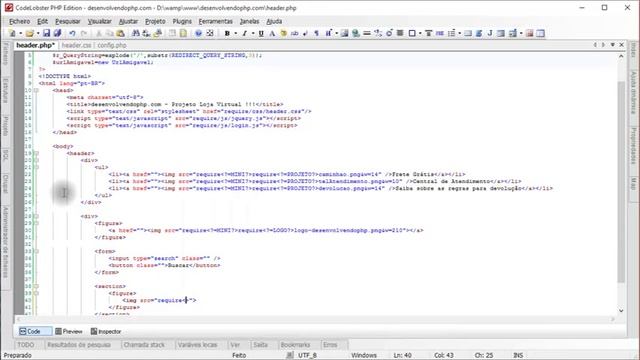Insert a hyperlink with the globe icon

356,33
